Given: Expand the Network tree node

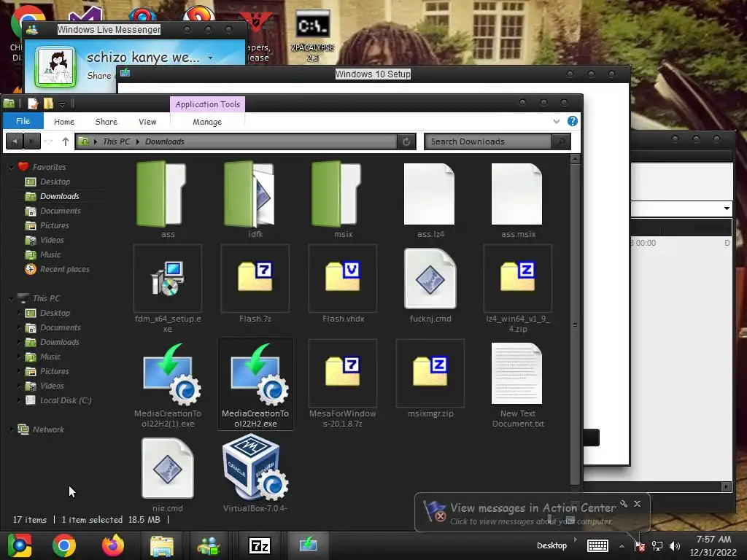Looking at the screenshot, I should [x=12, y=429].
